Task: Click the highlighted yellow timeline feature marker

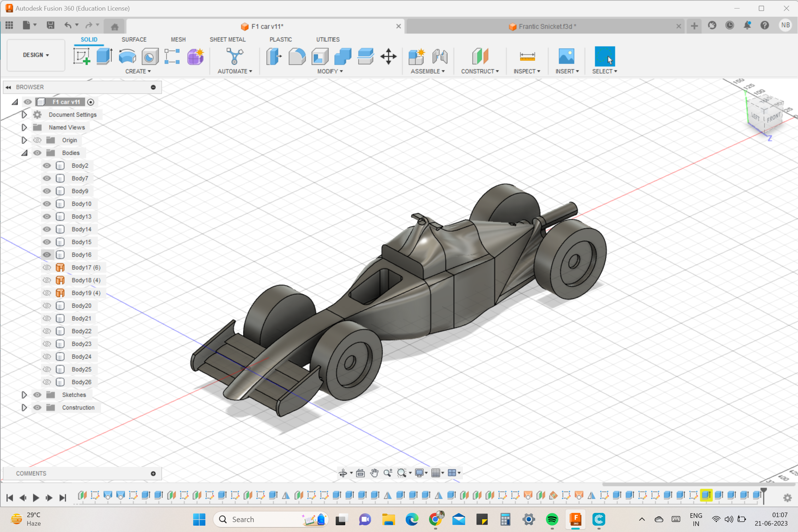Action: (x=707, y=495)
